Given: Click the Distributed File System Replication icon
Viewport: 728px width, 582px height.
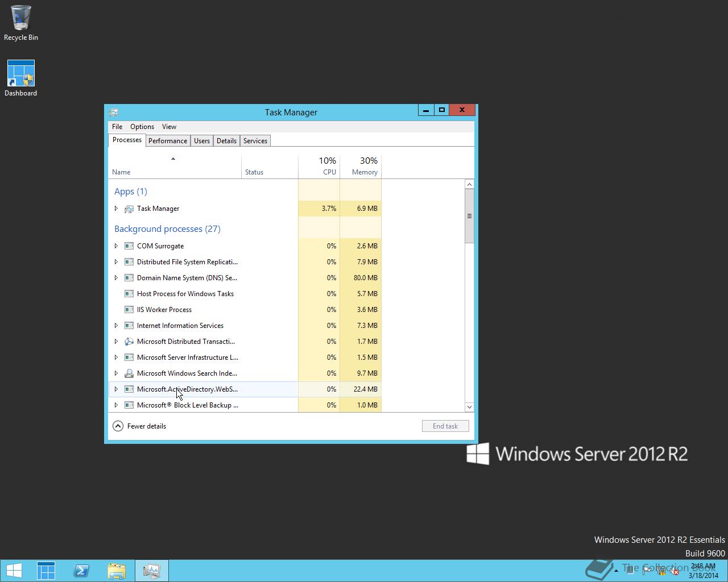Looking at the screenshot, I should tap(129, 262).
